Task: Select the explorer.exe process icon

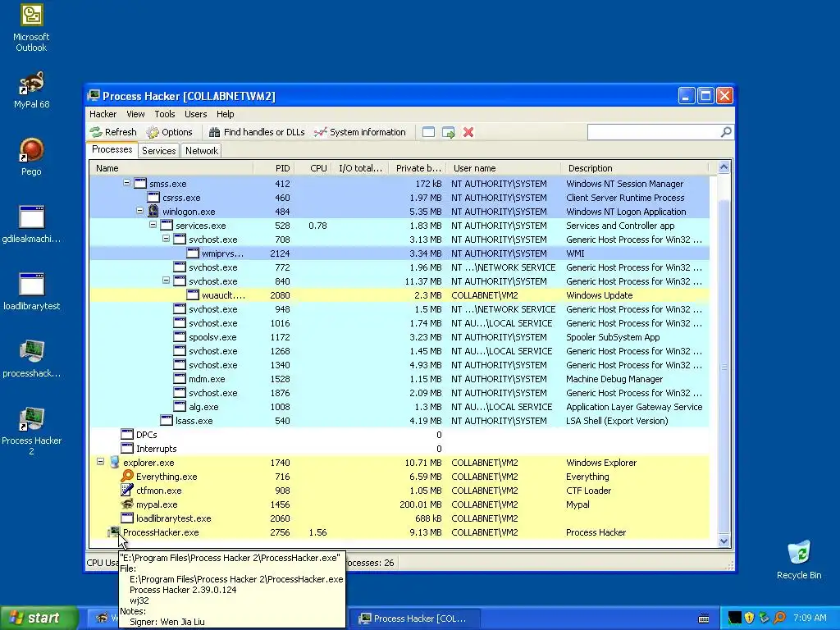Action: pyautogui.click(x=114, y=463)
